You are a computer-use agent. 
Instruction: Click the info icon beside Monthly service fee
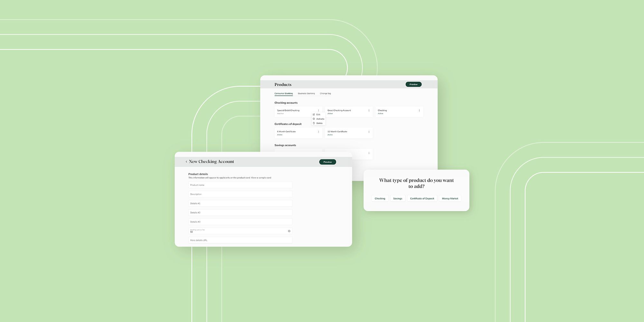289,231
